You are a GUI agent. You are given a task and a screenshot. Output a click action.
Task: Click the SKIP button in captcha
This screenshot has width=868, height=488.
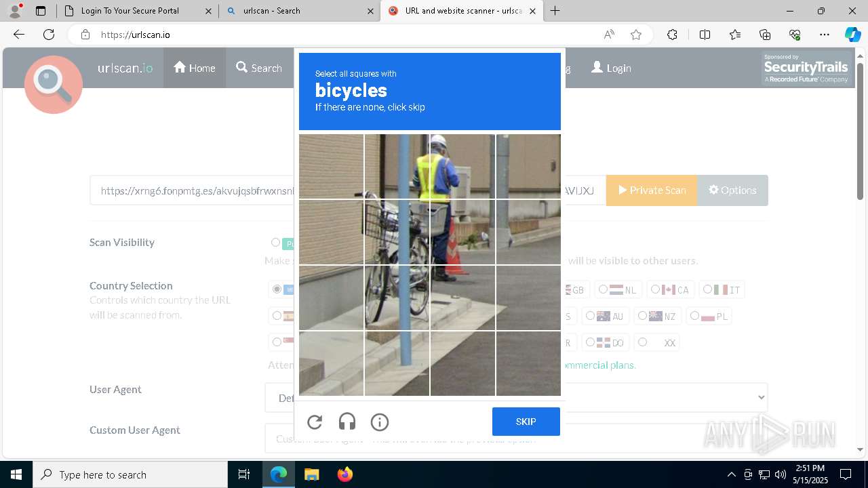coord(526,422)
